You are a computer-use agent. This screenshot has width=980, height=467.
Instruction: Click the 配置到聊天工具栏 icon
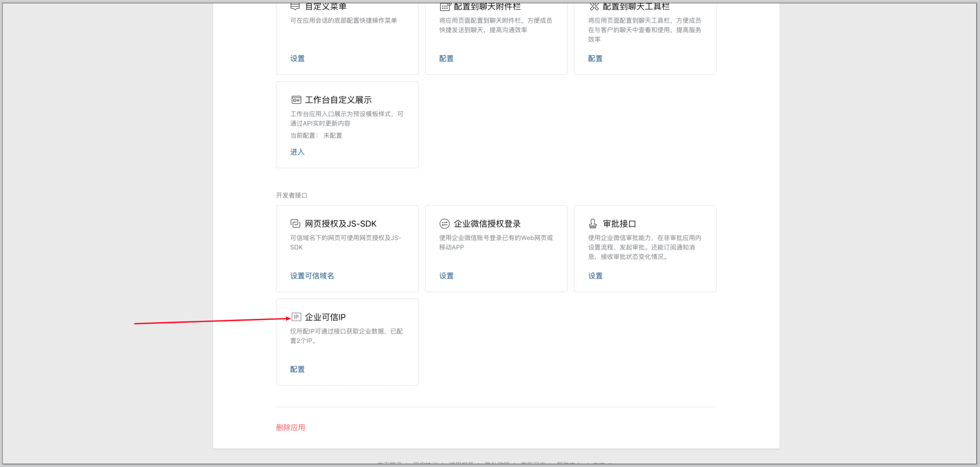click(x=594, y=7)
